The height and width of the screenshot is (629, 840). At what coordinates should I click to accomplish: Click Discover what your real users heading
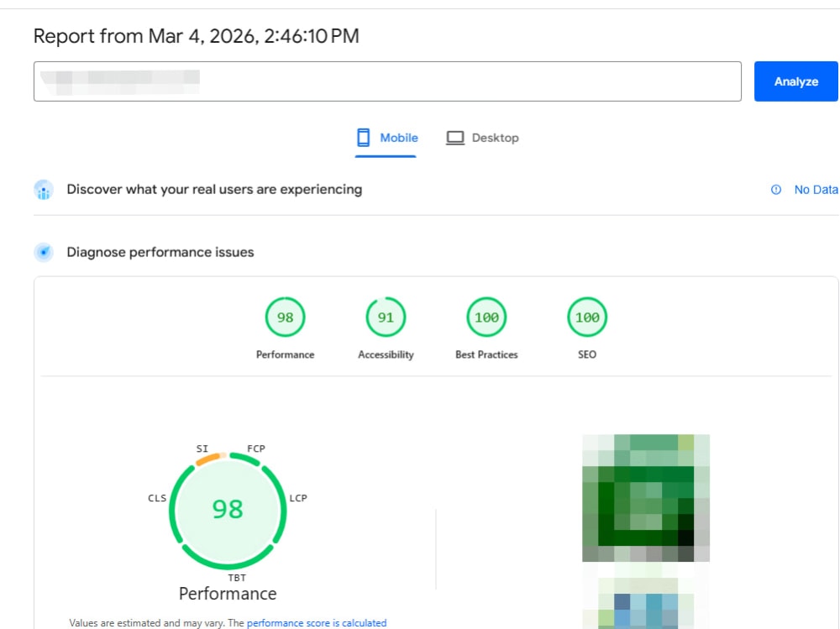(214, 190)
